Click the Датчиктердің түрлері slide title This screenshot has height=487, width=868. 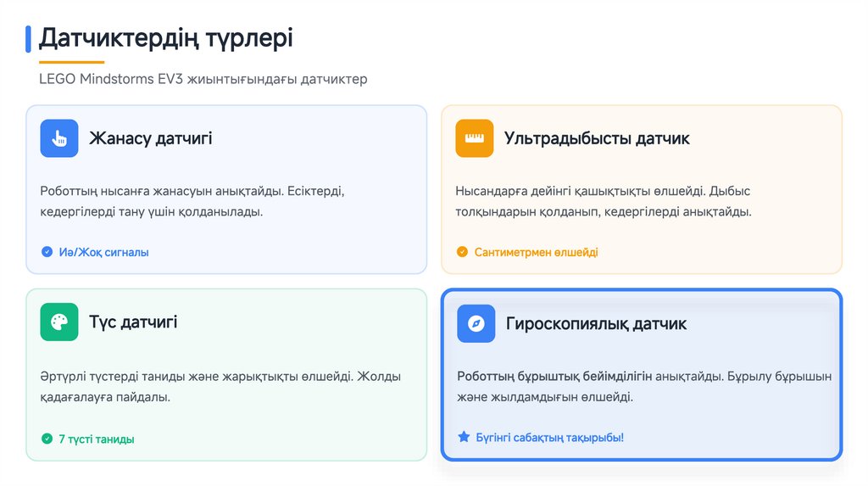166,38
